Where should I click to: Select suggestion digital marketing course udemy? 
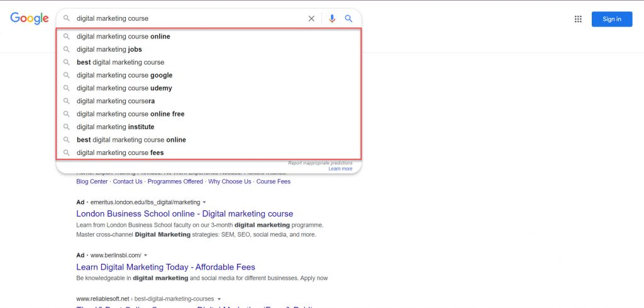pyautogui.click(x=209, y=88)
